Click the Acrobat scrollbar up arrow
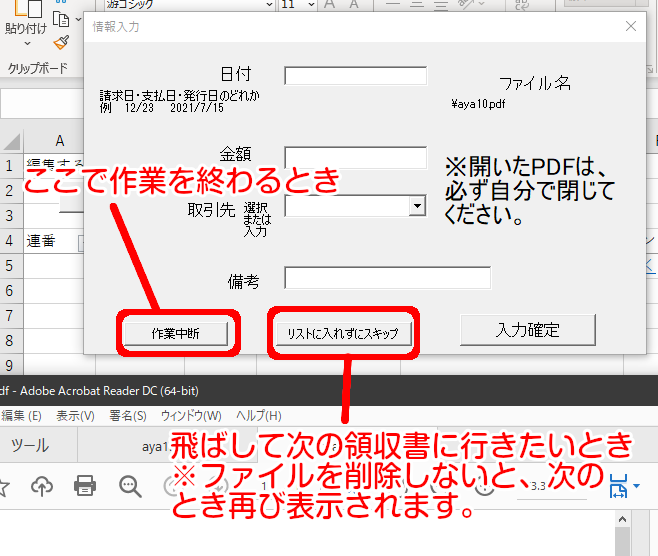658x556 pixels. tap(622, 519)
